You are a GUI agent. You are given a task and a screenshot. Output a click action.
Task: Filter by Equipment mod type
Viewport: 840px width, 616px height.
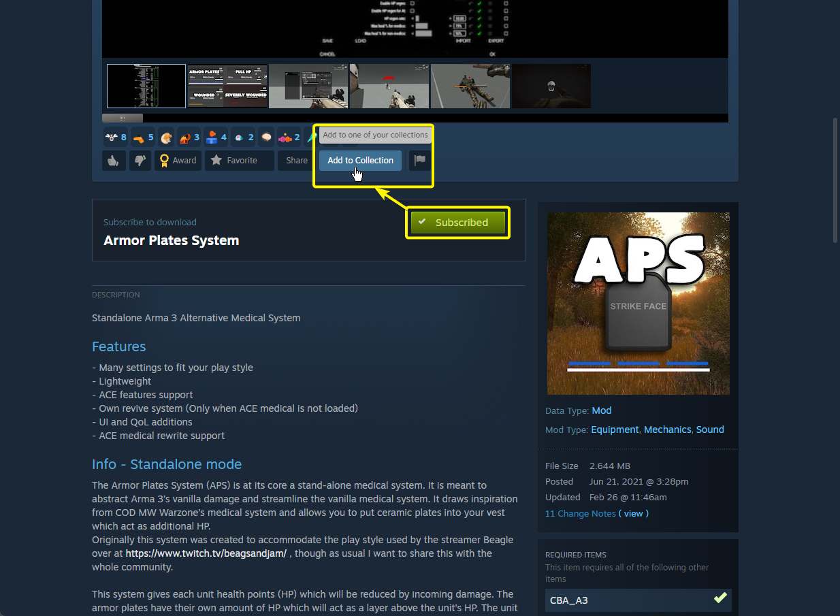pos(615,429)
